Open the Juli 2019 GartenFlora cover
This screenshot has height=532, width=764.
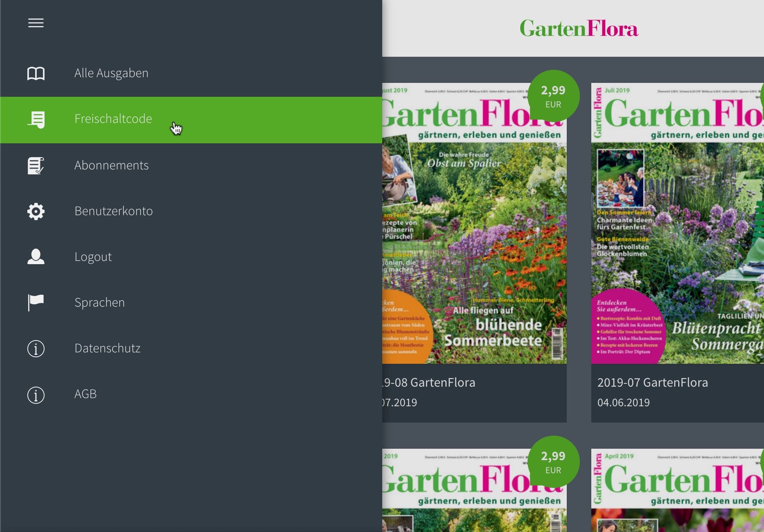tap(677, 223)
